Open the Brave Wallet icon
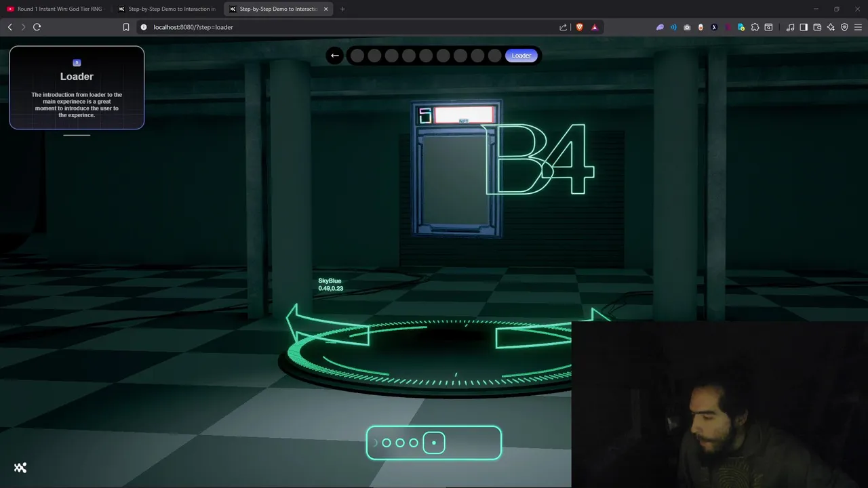The height and width of the screenshot is (488, 868). click(x=817, y=27)
